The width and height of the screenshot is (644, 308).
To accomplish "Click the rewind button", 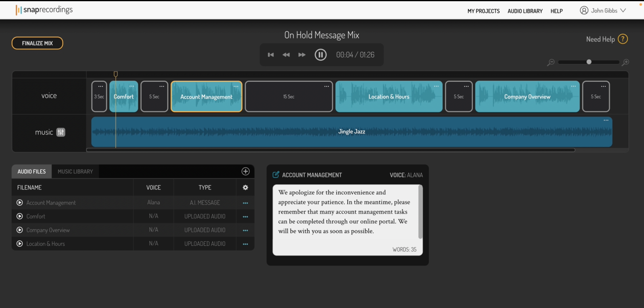I will tap(286, 55).
